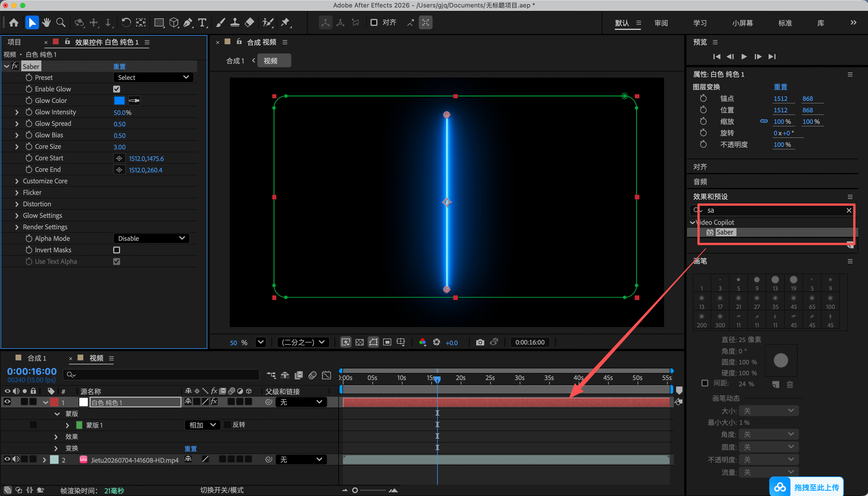Expand Flicker group
Screen dimensions: 868x496
coord(17,193)
